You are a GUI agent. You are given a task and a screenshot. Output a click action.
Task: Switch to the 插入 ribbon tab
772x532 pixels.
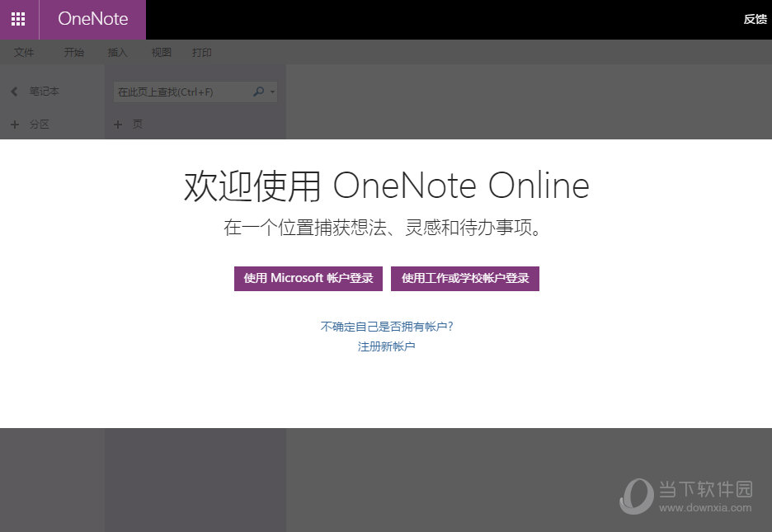[x=118, y=52]
